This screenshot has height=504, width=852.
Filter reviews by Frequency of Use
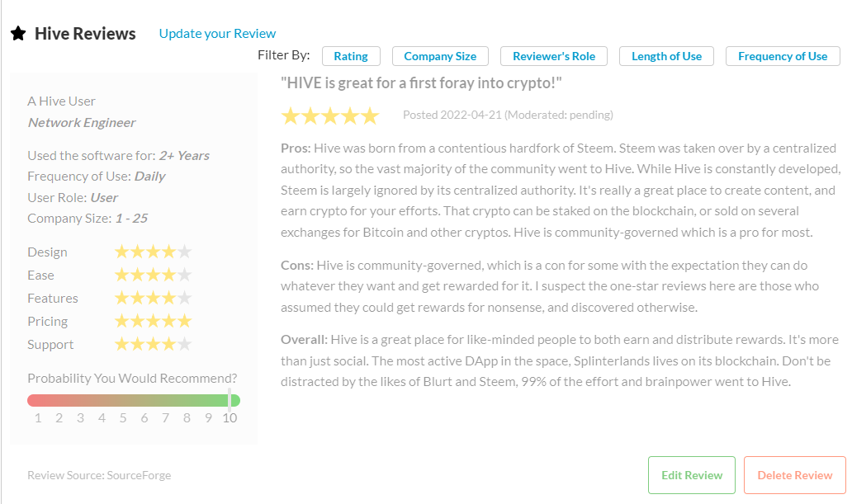(x=783, y=56)
